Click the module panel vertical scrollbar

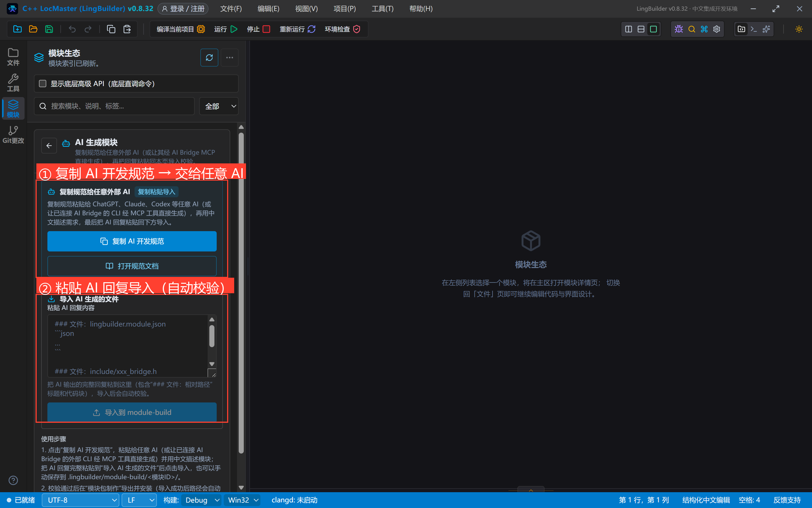pos(241,292)
